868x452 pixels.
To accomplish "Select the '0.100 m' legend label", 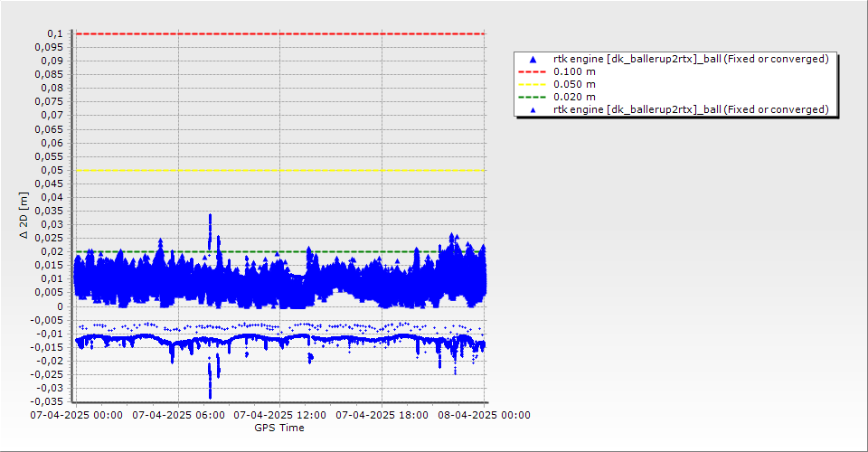I will pos(575,72).
